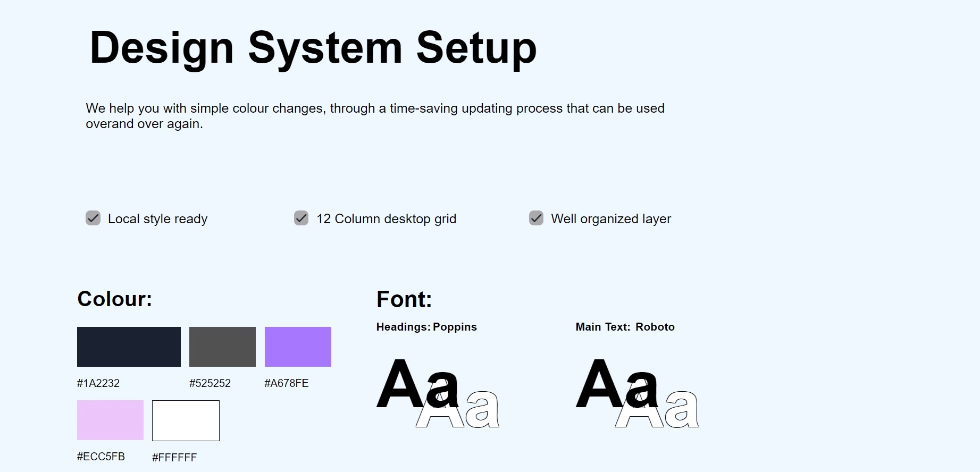Click the Local style ready label
Screen dimensions: 980x472
pyautogui.click(x=157, y=219)
